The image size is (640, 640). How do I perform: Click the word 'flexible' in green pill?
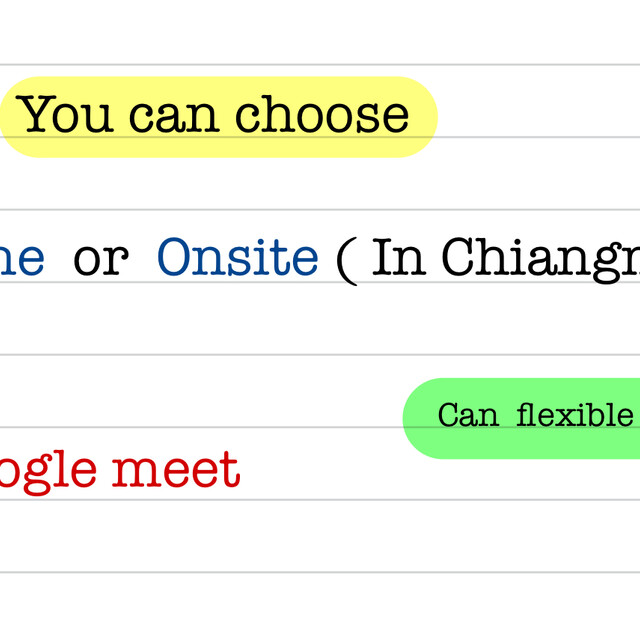(575, 415)
